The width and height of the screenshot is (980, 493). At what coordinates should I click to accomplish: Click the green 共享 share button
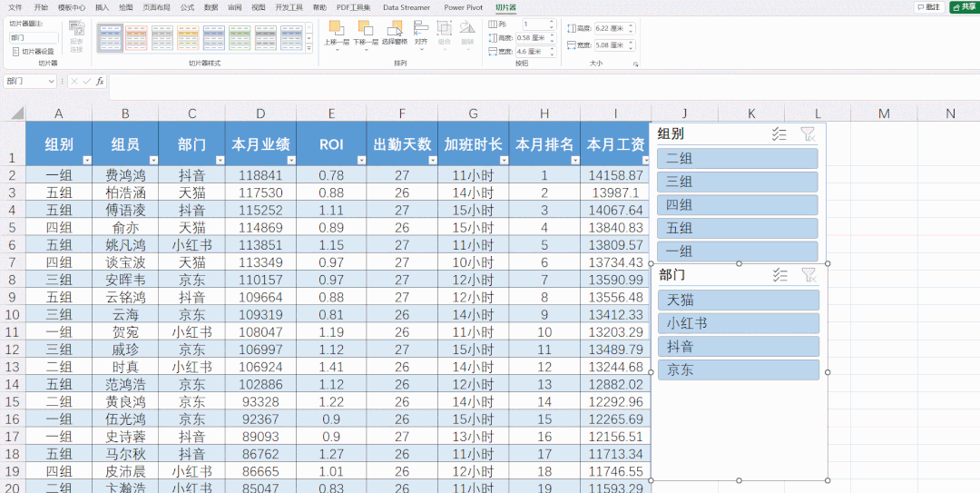963,7
